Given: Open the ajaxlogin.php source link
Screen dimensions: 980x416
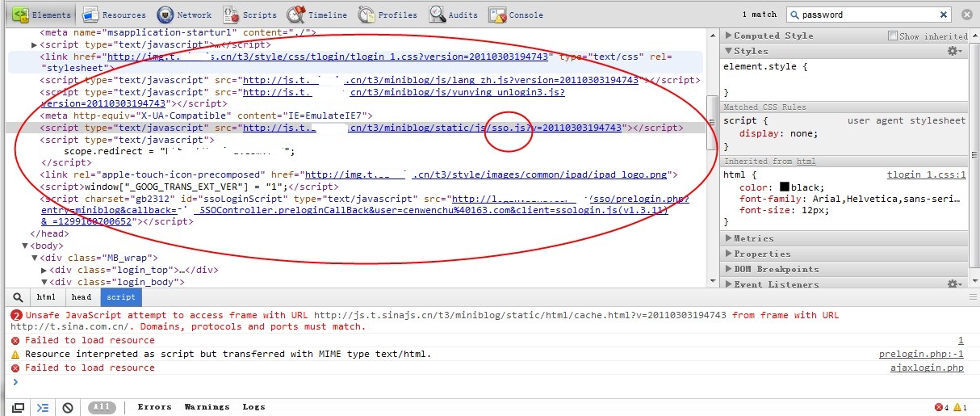Looking at the screenshot, I should 927,368.
